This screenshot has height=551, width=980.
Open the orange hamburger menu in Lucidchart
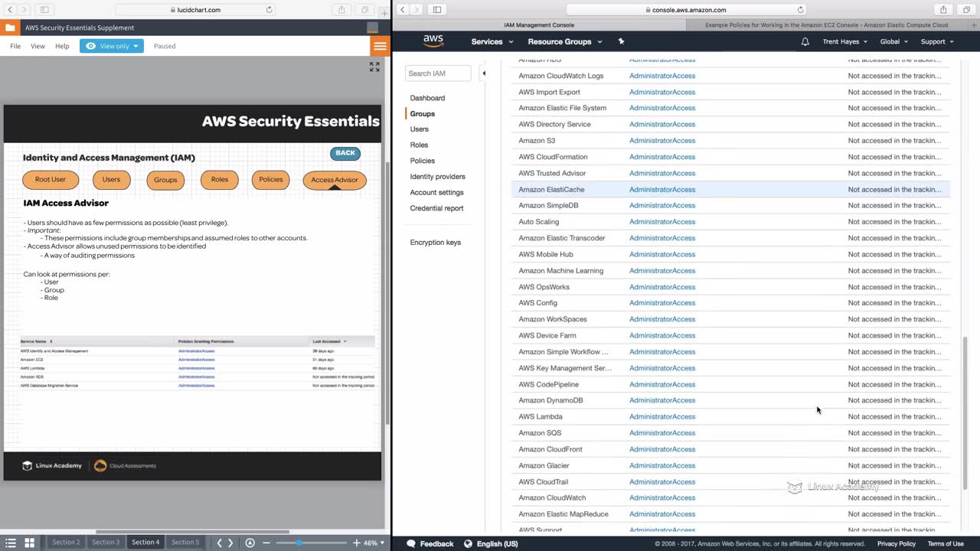(x=380, y=46)
